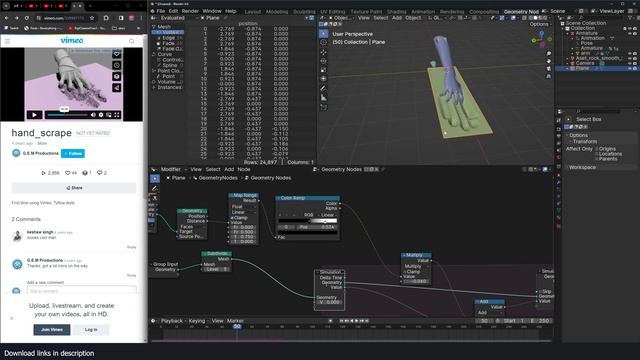
Task: Click the Color Ramp Pos value slider
Action: (x=317, y=227)
